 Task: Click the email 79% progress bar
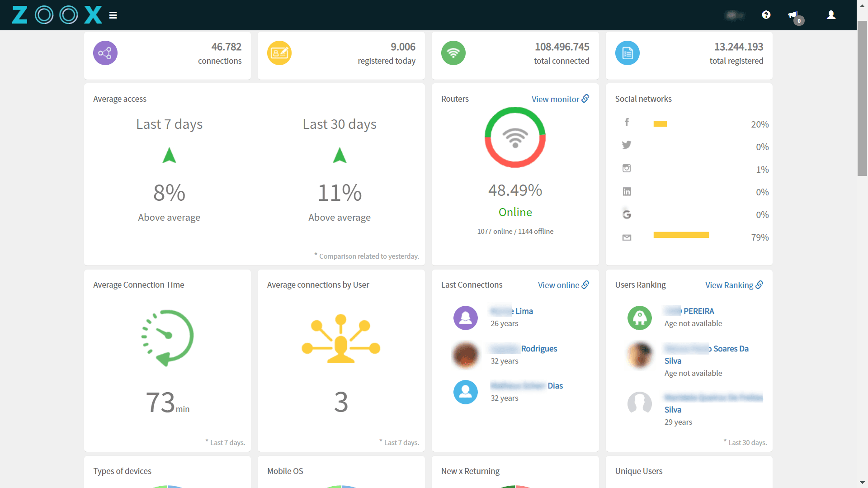(681, 235)
